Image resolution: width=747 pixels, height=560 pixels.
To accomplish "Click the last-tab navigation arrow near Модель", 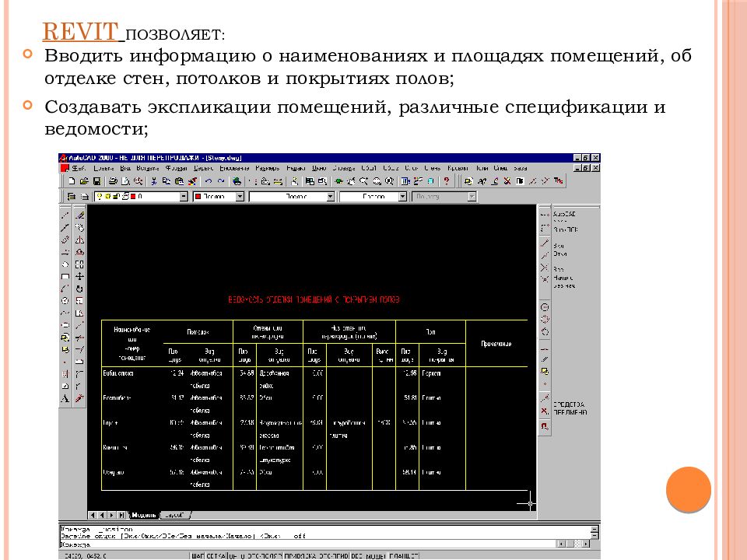I will (x=121, y=515).
